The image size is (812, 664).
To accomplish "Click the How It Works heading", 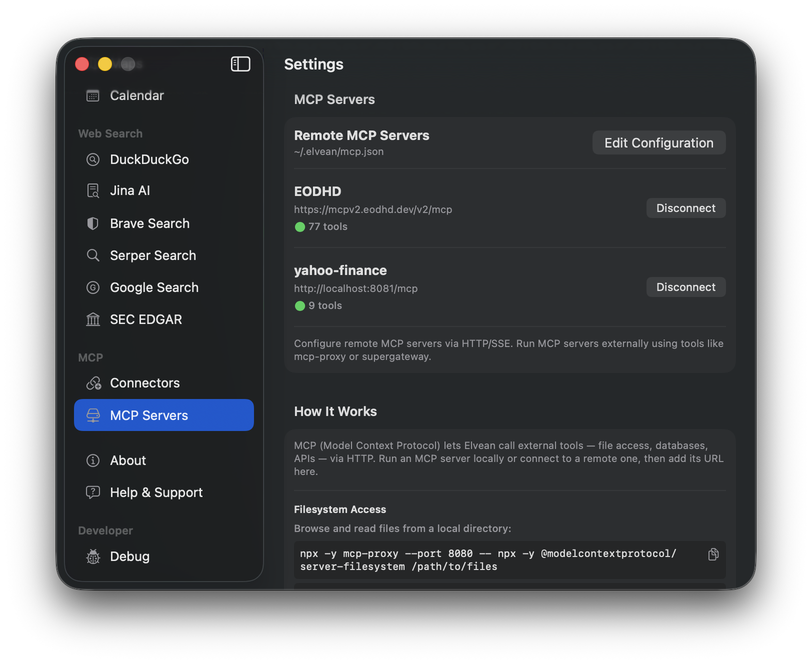I will [x=335, y=411].
